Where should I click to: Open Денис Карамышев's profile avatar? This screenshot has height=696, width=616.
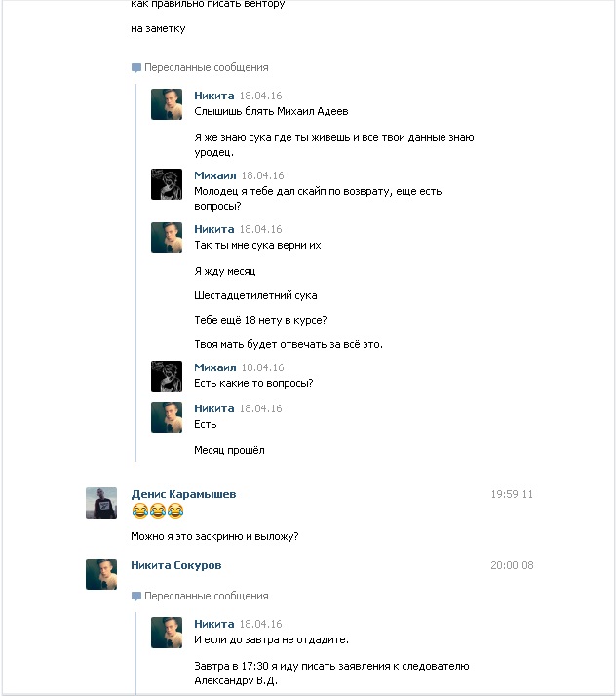(101, 503)
